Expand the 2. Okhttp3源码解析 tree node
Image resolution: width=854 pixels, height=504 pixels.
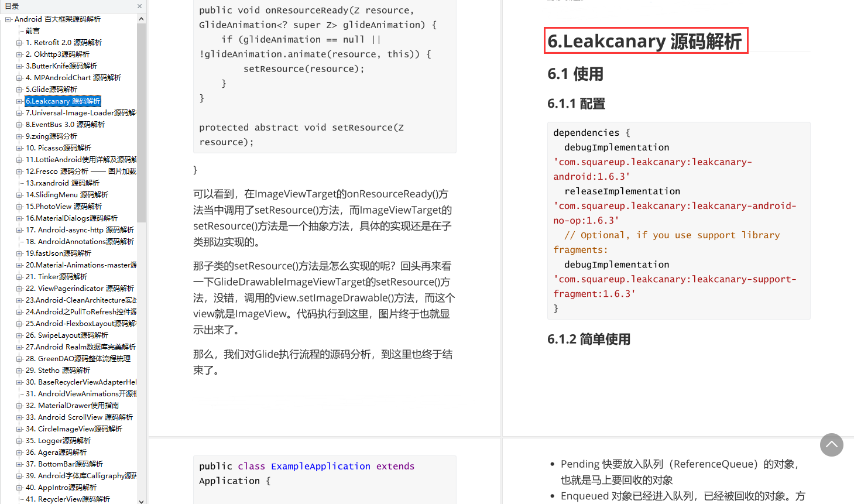click(x=19, y=54)
